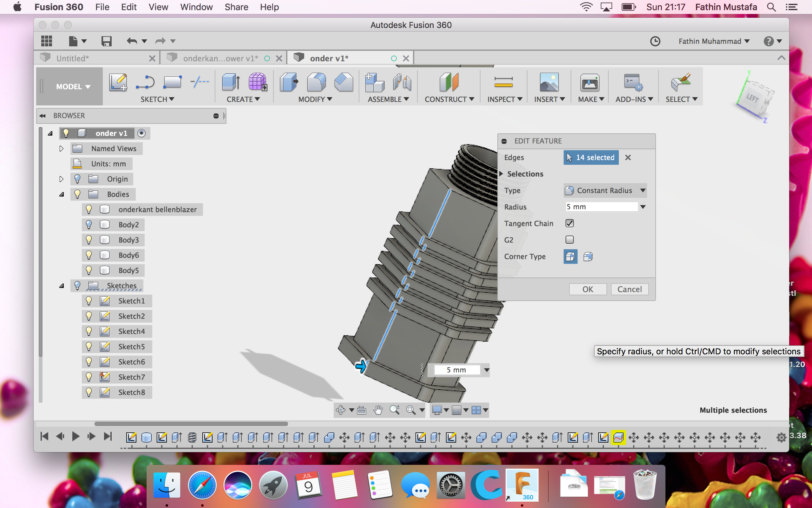
Task: Open the Fathin Muhammad account dropdown
Action: pos(714,41)
